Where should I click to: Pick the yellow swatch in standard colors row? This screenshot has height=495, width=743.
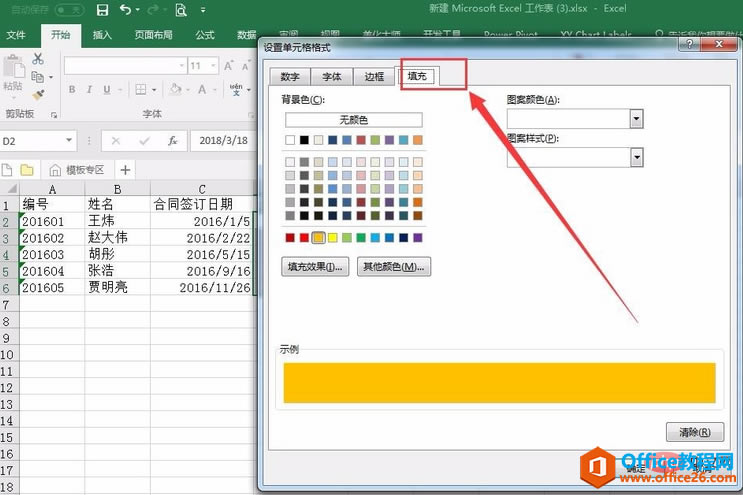coord(333,238)
